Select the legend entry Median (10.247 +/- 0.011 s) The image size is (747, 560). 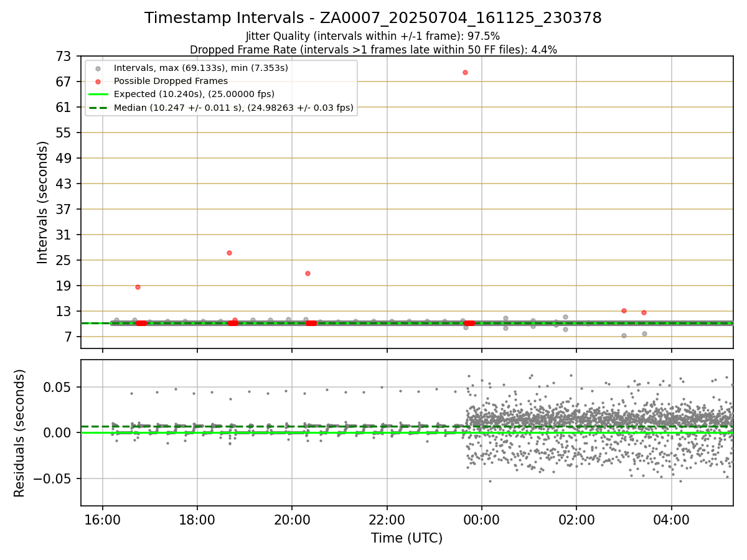tap(233, 108)
